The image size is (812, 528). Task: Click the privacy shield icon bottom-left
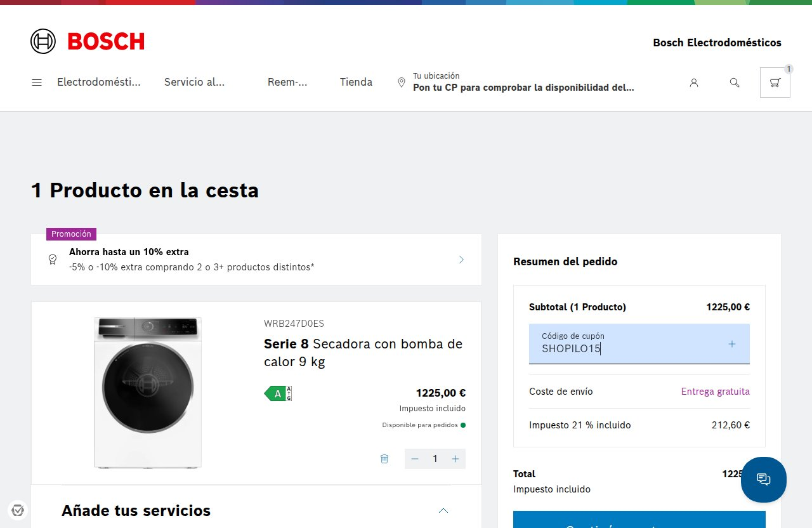click(x=18, y=510)
